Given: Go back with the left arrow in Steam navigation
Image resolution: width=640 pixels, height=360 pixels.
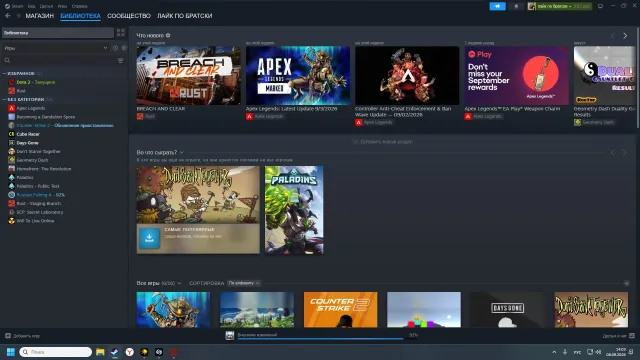Looking at the screenshot, I should point(8,16).
